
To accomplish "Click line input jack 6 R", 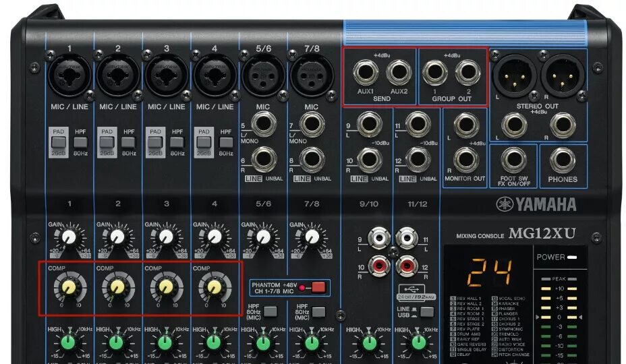I will [264, 159].
